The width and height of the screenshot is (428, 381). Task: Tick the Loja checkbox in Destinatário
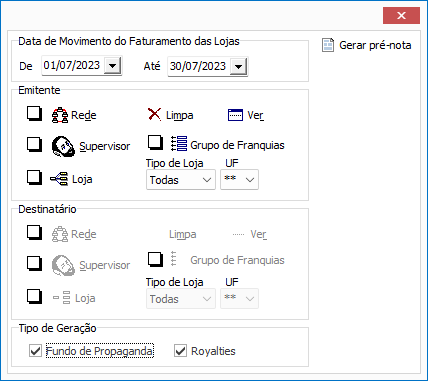(x=34, y=297)
